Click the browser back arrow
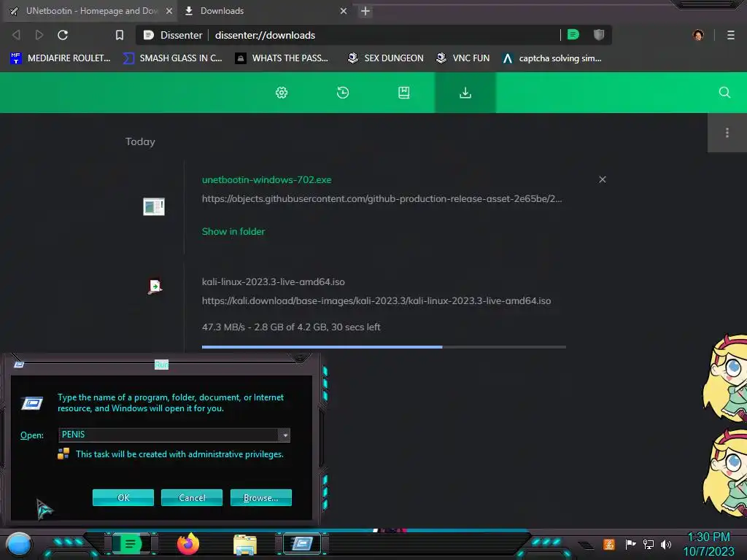The image size is (747, 560). [x=16, y=35]
